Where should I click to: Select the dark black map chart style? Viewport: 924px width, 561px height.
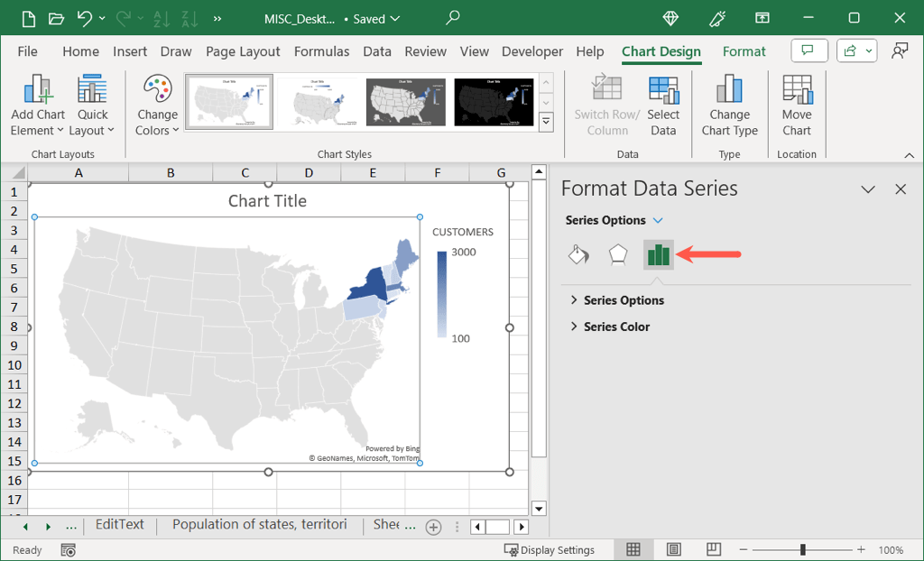(494, 102)
